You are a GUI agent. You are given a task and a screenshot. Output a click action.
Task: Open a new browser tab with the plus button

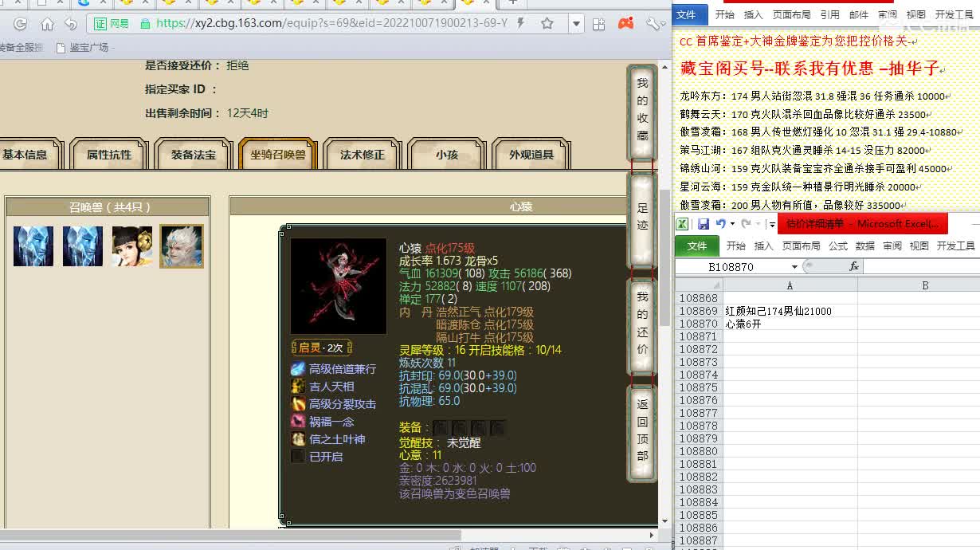point(512,3)
